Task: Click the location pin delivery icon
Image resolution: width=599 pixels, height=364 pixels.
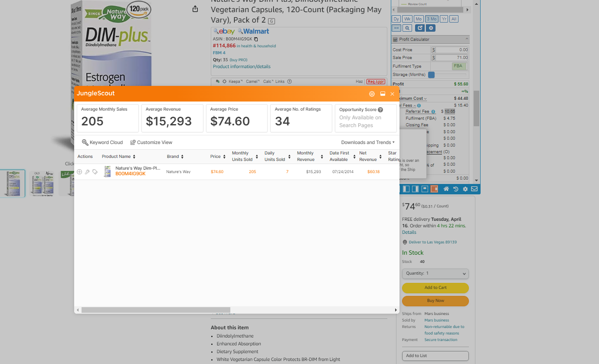Action: [405, 243]
